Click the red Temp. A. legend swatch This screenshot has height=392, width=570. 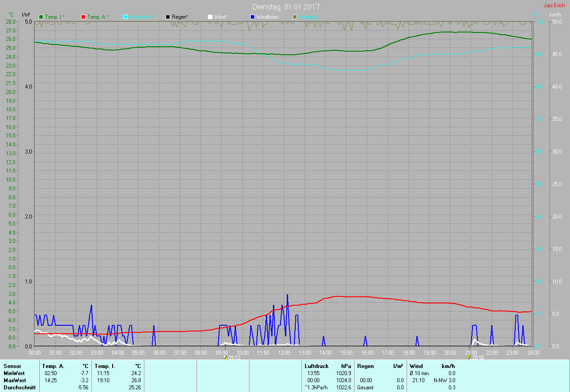click(83, 17)
